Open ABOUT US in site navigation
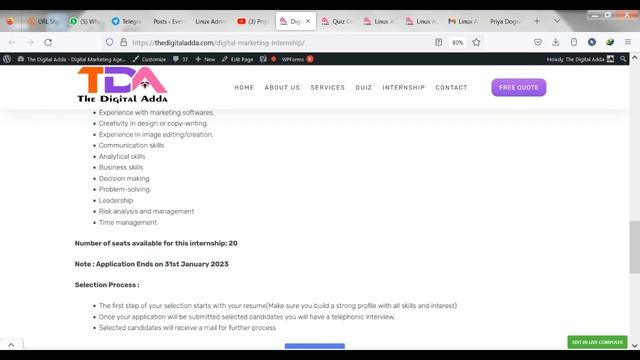Viewport: 640px width, 360px height. pos(282,87)
